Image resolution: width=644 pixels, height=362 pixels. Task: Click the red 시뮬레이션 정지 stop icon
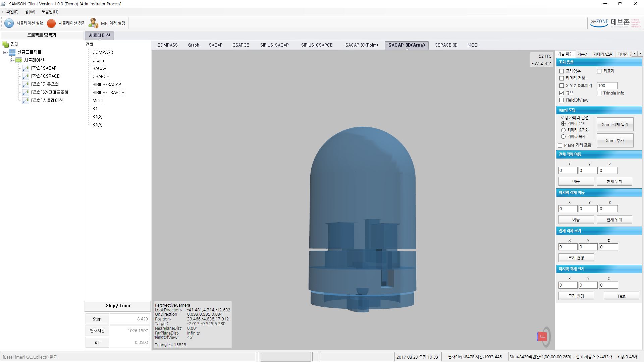[51, 23]
